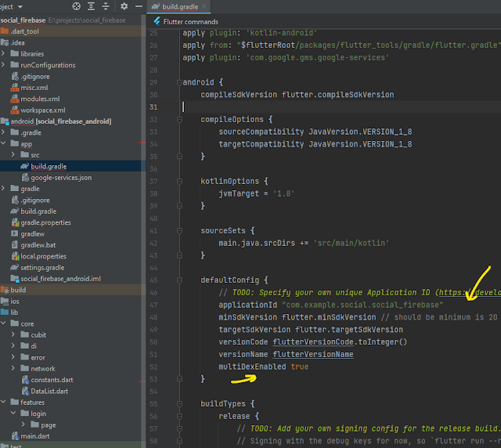The image size is (501, 448).
Task: Select settings.gradle in project tree
Action: 41,267
